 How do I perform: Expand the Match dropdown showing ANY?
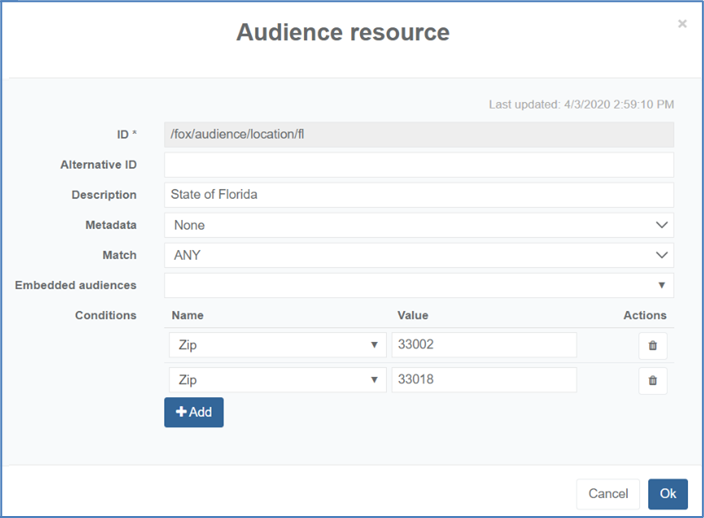[418, 255]
